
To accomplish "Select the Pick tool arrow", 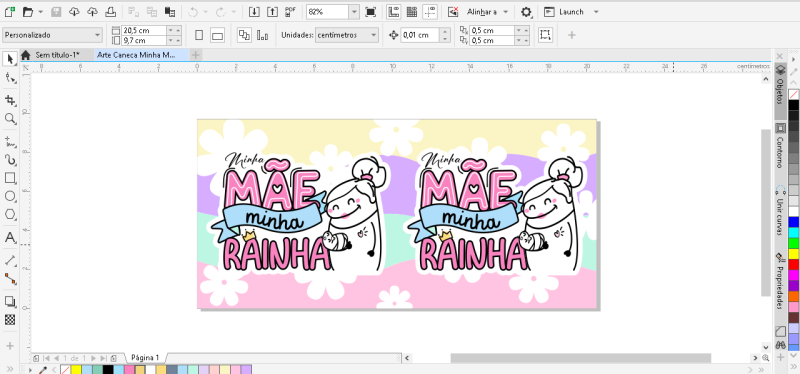I will coord(10,59).
